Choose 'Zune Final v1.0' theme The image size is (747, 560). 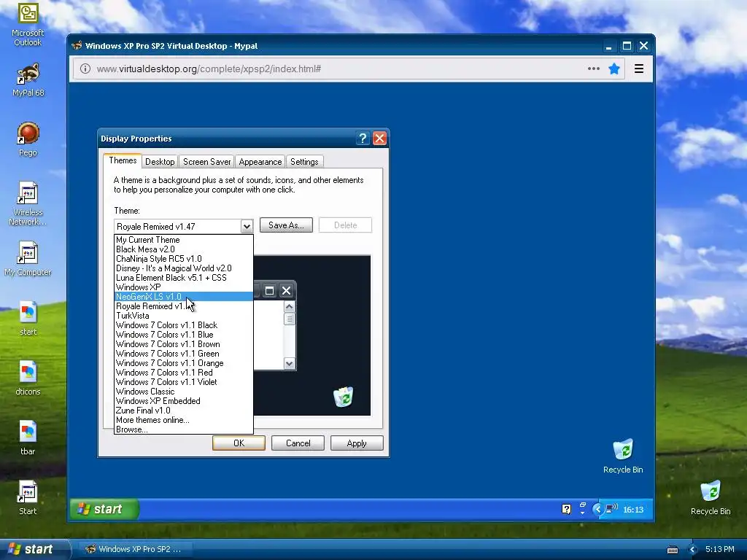[183, 411]
